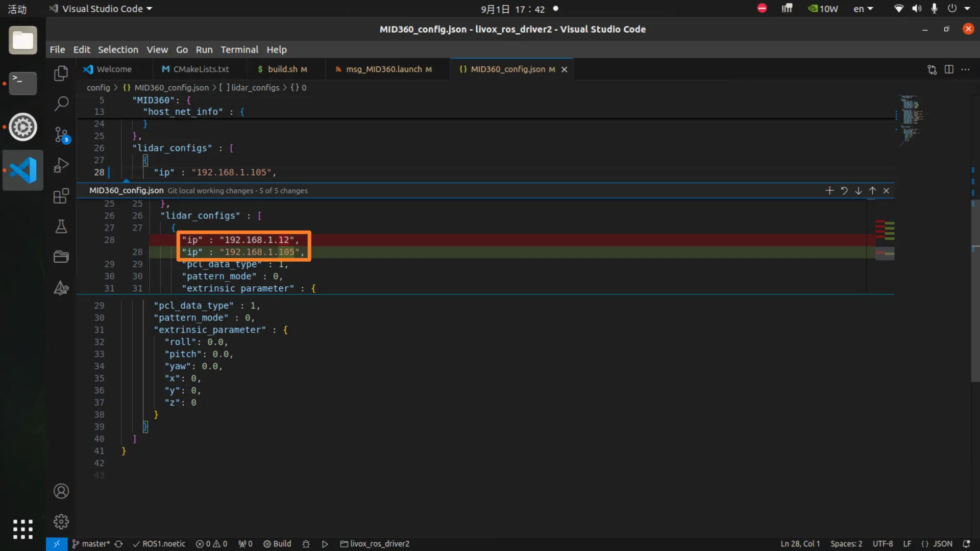This screenshot has width=980, height=551.
Task: Open the Files app in Ubuntu dock
Action: click(23, 40)
